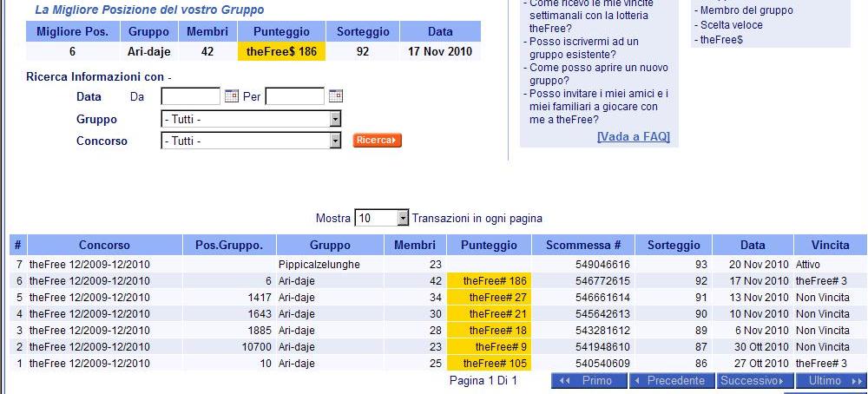
Task: Open the 'Per' end date calendar icon
Action: tap(335, 96)
